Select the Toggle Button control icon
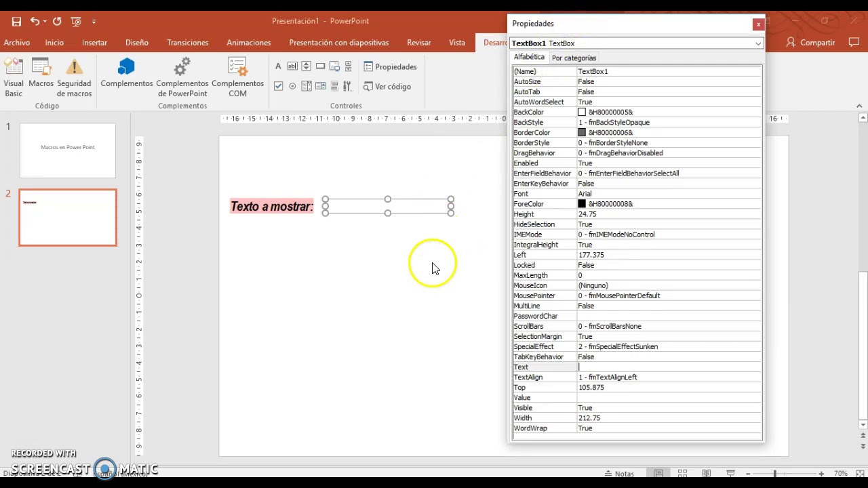 [x=334, y=86]
